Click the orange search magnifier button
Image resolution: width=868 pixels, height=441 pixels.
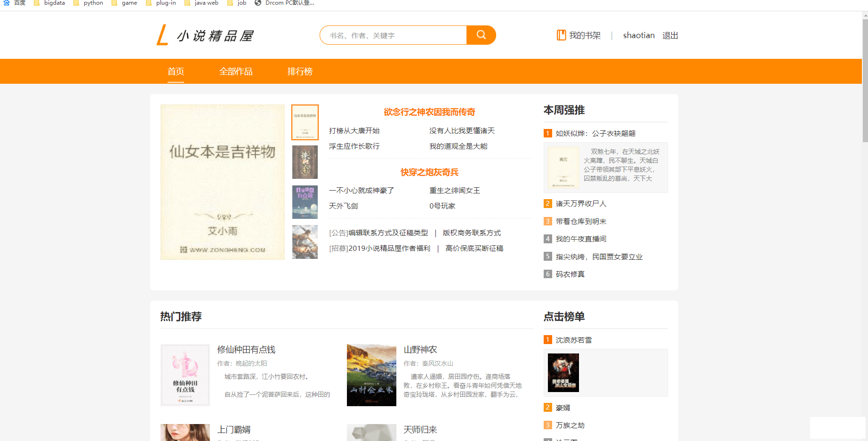pyautogui.click(x=481, y=35)
